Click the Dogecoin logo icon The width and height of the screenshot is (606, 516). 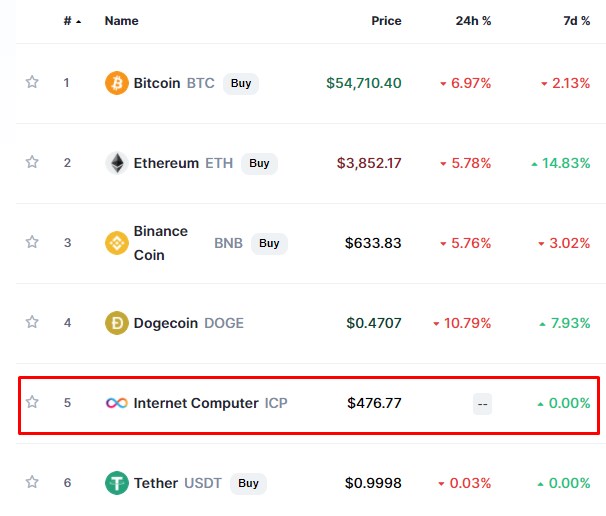[x=117, y=323]
